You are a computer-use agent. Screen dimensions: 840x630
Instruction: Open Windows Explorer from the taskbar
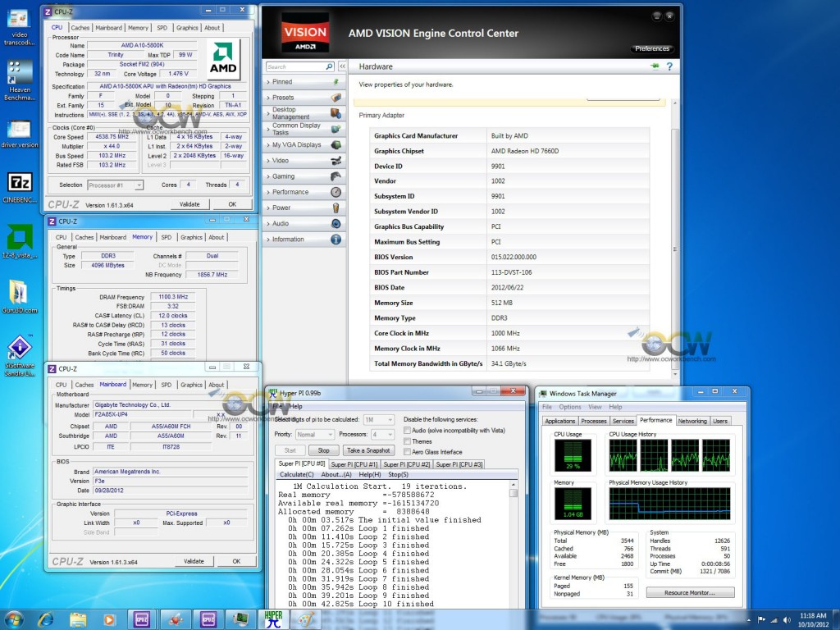pos(78,620)
